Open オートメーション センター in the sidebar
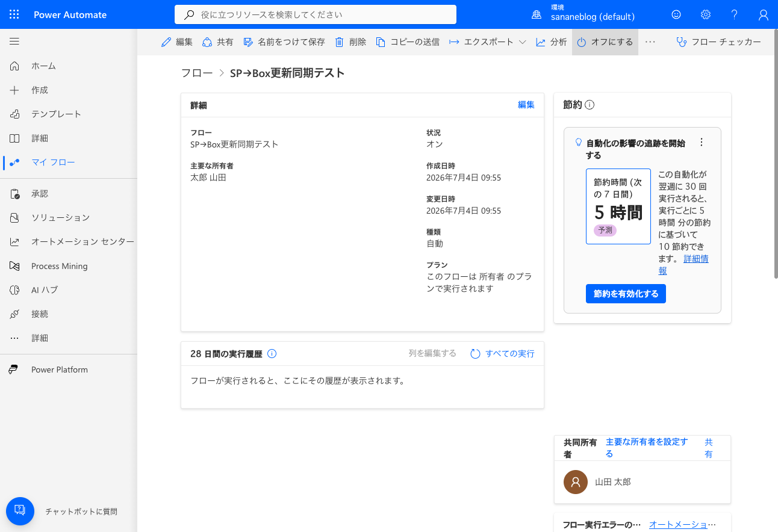Image resolution: width=778 pixels, height=532 pixels. point(69,242)
